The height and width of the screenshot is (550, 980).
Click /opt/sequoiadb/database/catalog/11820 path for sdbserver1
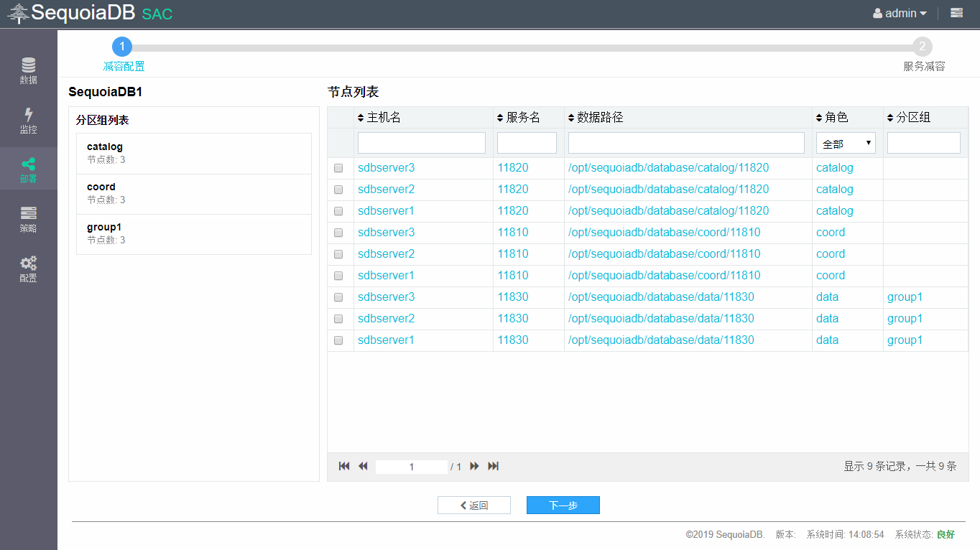[668, 211]
